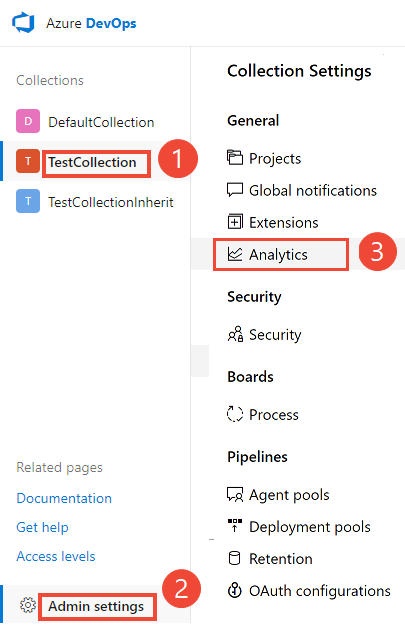This screenshot has width=405, height=625.
Task: Click the Security people-lock icon
Action: coord(235,334)
